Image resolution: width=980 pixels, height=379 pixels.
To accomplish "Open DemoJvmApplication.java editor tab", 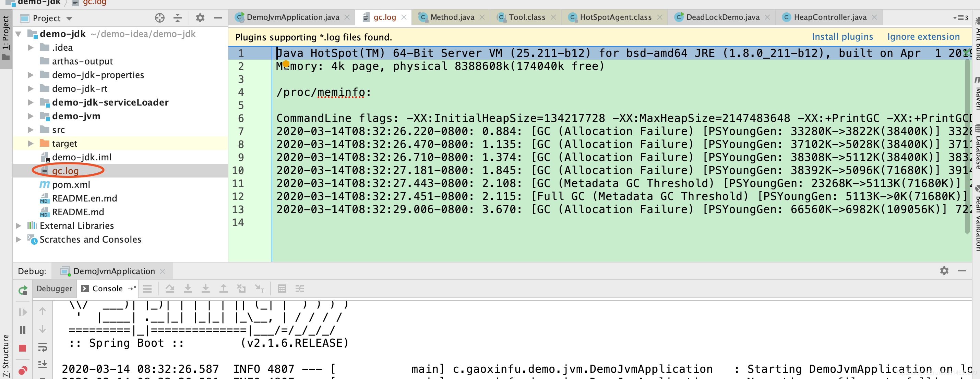I will [x=292, y=17].
